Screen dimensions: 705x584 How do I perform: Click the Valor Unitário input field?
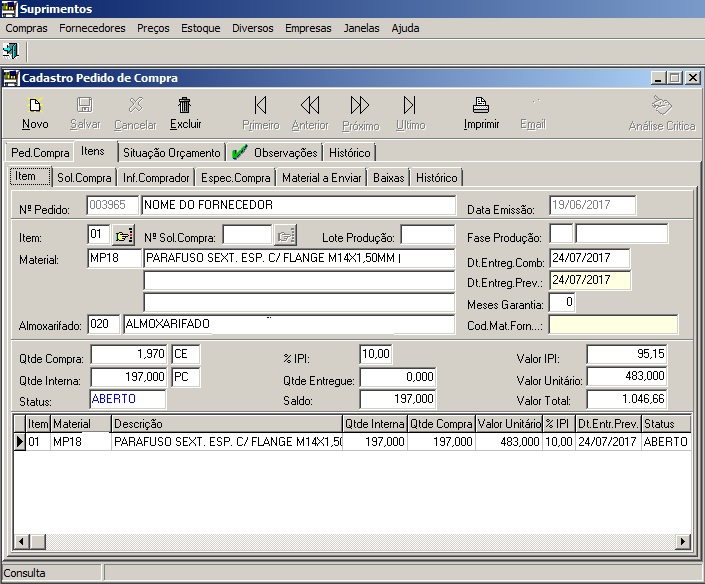click(626, 376)
